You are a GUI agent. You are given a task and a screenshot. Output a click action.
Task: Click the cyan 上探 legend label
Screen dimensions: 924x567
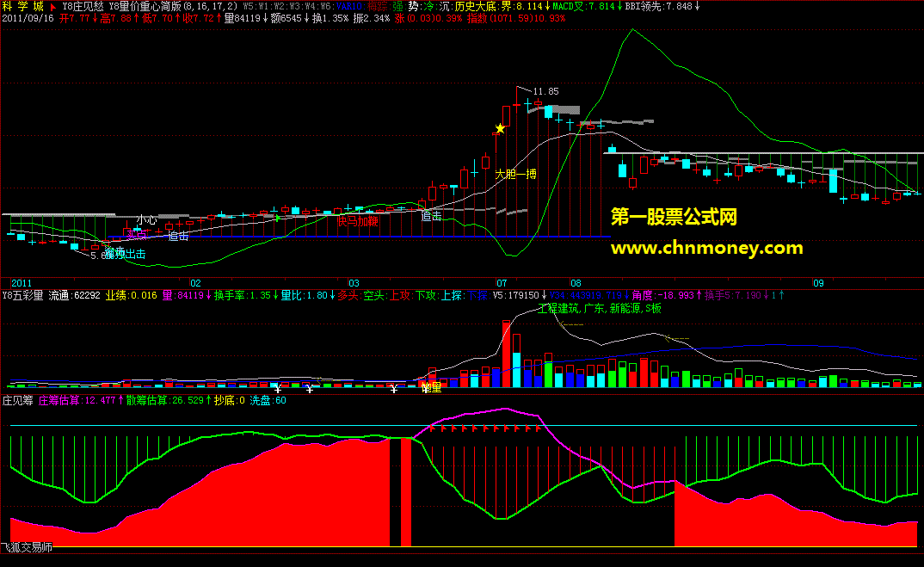pyautogui.click(x=452, y=295)
